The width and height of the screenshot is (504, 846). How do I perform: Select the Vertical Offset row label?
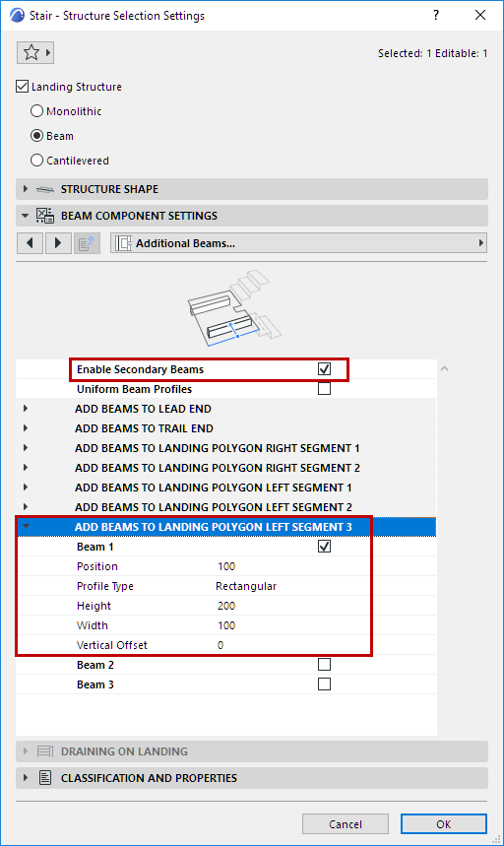coord(112,645)
